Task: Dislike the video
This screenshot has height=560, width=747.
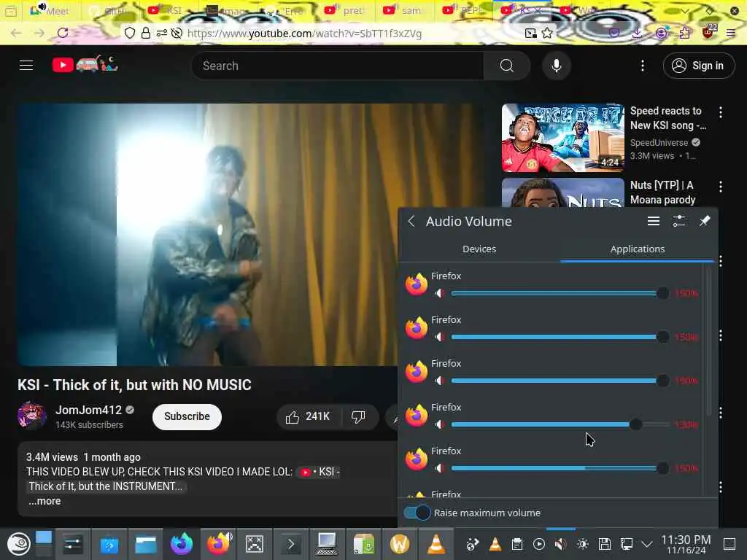Action: coord(359,416)
